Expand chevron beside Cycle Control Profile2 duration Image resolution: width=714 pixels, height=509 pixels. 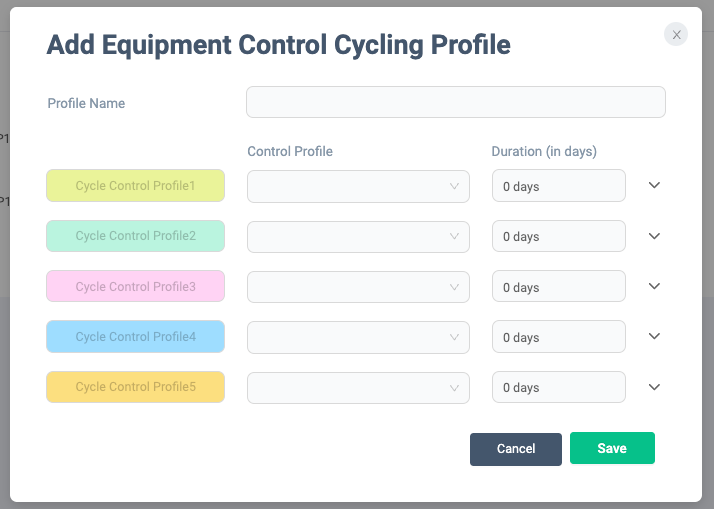point(654,236)
